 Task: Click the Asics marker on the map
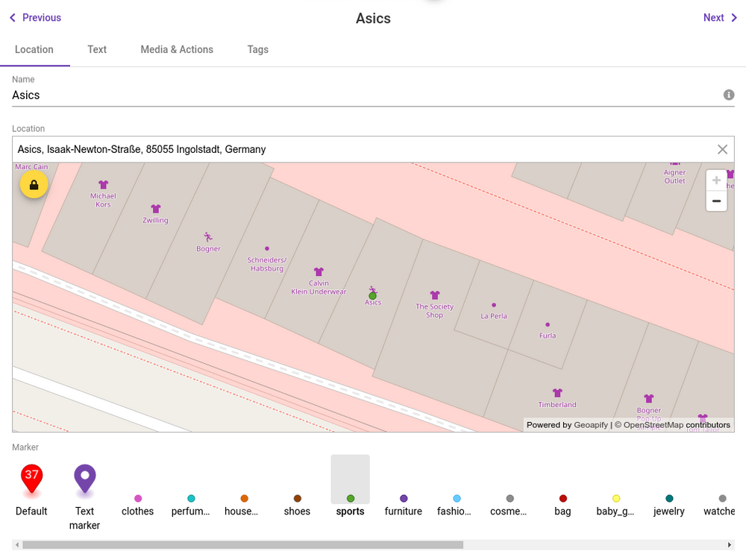pyautogui.click(x=373, y=295)
